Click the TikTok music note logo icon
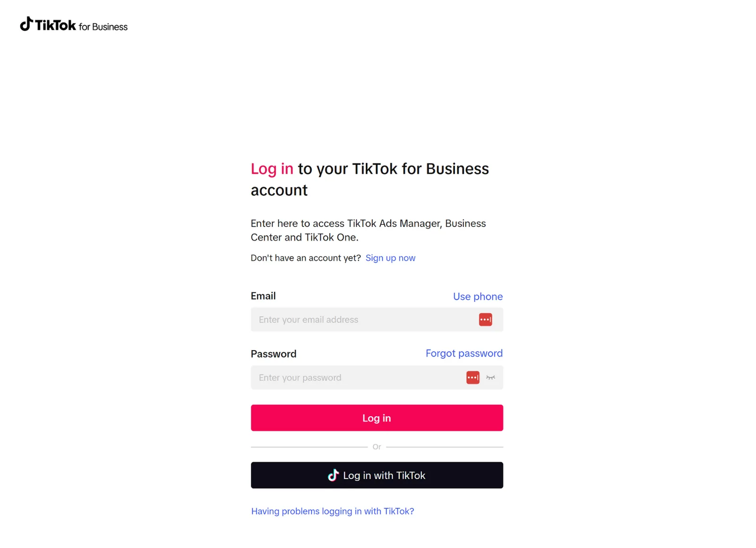756x548 pixels. click(26, 24)
